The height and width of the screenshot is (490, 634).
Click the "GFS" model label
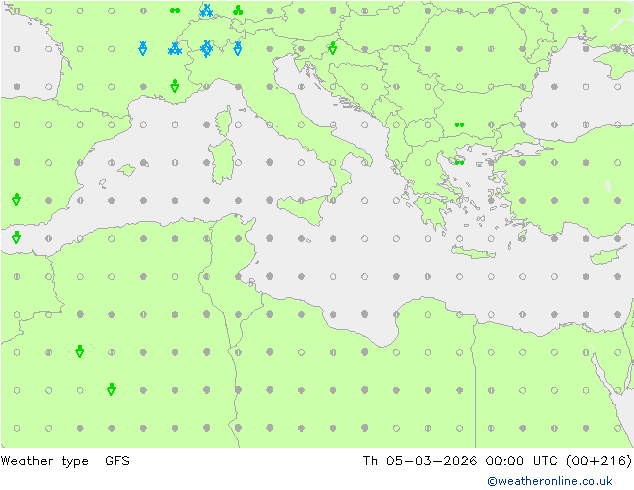[x=117, y=460]
